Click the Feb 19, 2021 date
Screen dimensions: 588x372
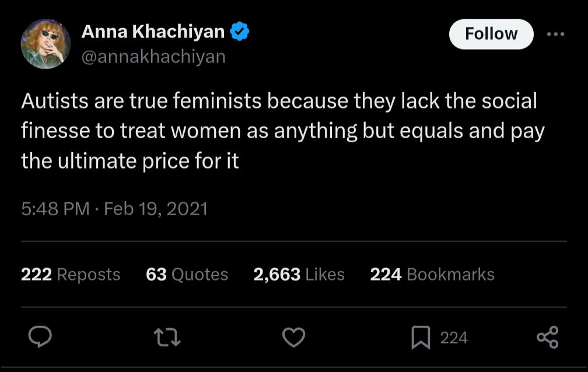coord(156,209)
